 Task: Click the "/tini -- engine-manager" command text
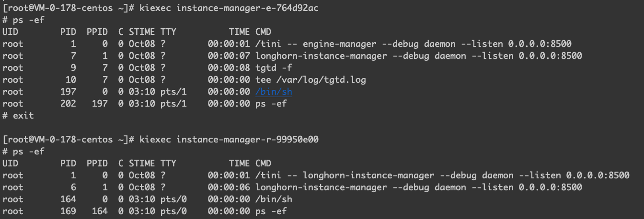[316, 44]
